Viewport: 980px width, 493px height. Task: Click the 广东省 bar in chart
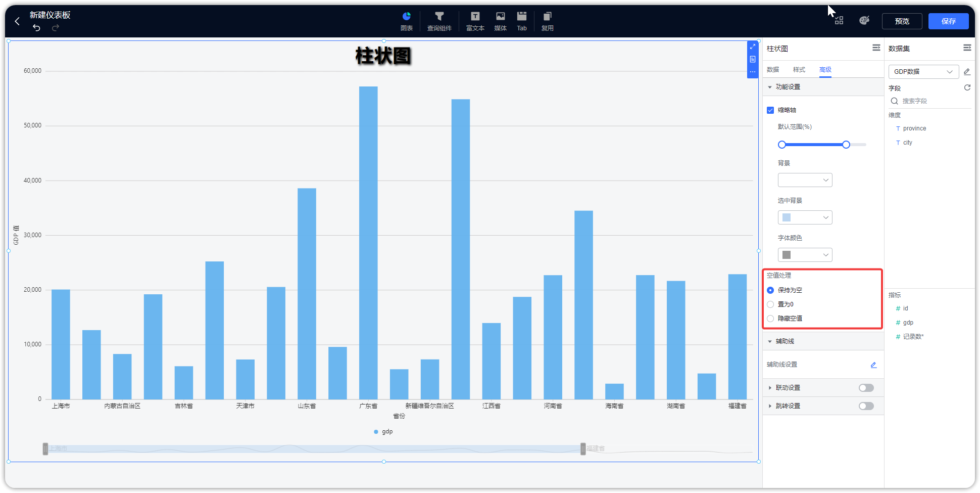tap(368, 243)
